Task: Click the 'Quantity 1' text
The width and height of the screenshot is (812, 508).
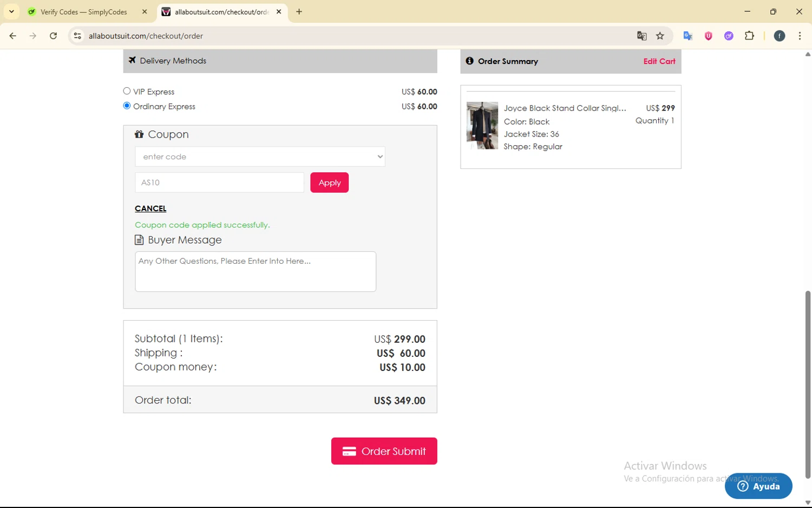Action: (654, 120)
